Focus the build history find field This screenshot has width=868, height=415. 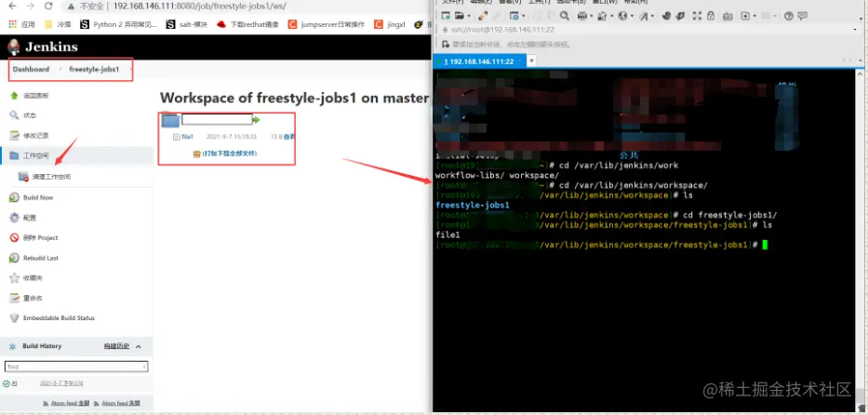click(76, 367)
